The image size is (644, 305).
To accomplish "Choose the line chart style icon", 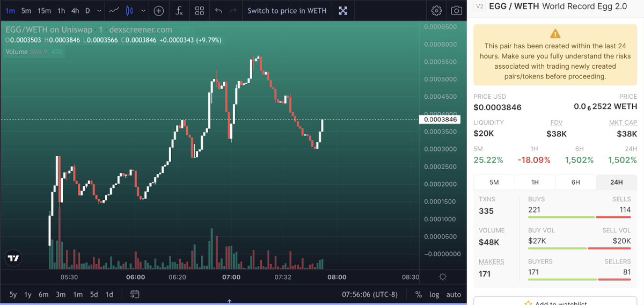I will pyautogui.click(x=114, y=10).
